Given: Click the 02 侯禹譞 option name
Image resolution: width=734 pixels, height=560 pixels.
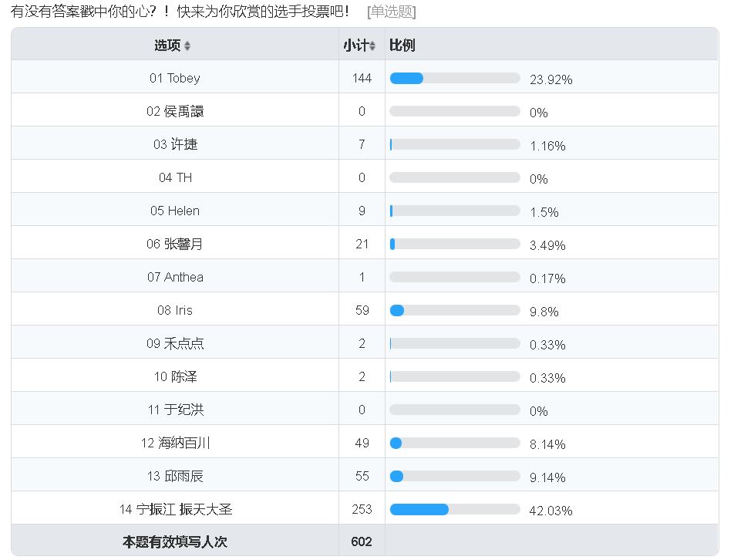Looking at the screenshot, I should pos(175,111).
